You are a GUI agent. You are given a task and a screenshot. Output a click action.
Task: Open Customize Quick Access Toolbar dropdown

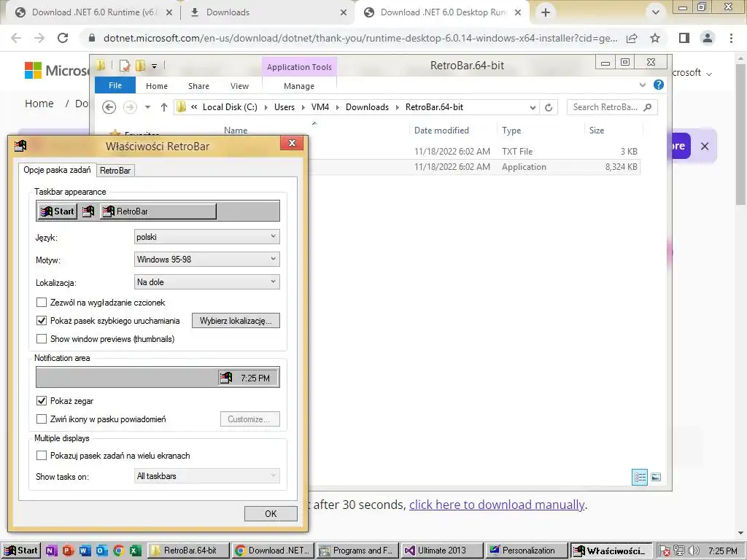click(x=155, y=66)
